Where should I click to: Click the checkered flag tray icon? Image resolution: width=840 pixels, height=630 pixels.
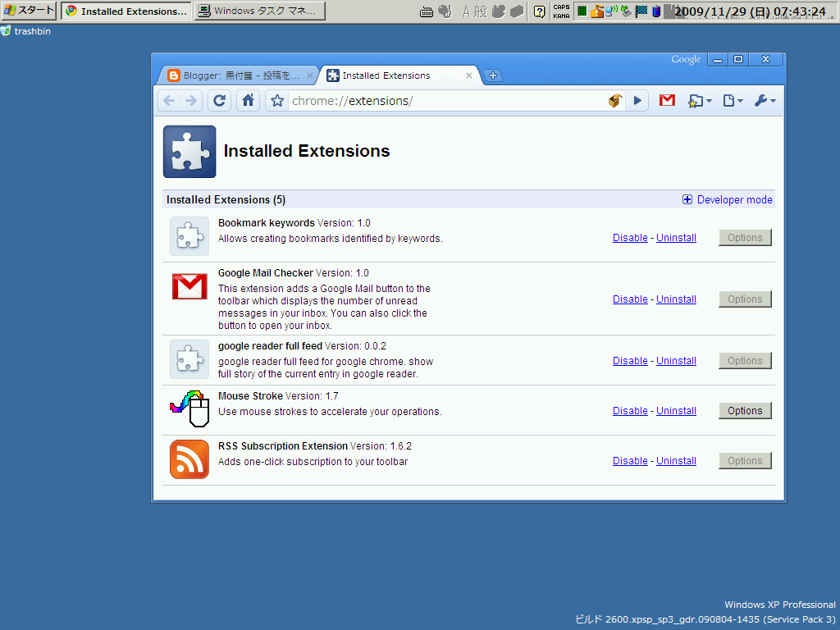[x=641, y=11]
